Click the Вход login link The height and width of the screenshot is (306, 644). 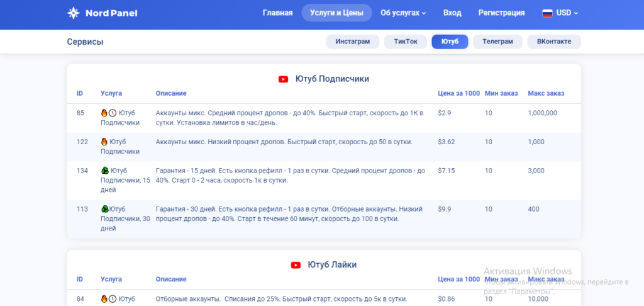tap(452, 13)
